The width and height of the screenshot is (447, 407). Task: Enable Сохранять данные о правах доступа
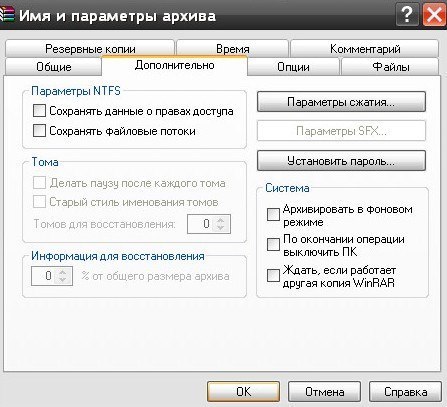(x=39, y=111)
